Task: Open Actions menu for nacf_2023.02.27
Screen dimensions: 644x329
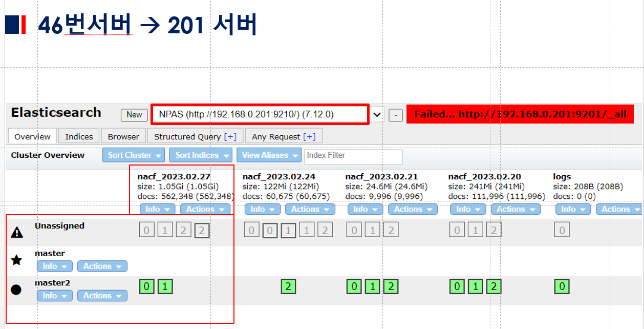Action: (205, 209)
